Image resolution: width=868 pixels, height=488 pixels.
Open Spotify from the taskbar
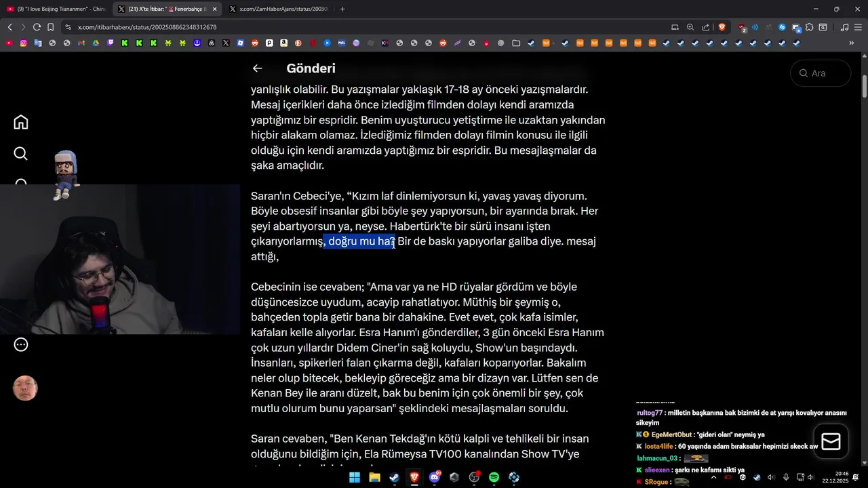(x=494, y=477)
